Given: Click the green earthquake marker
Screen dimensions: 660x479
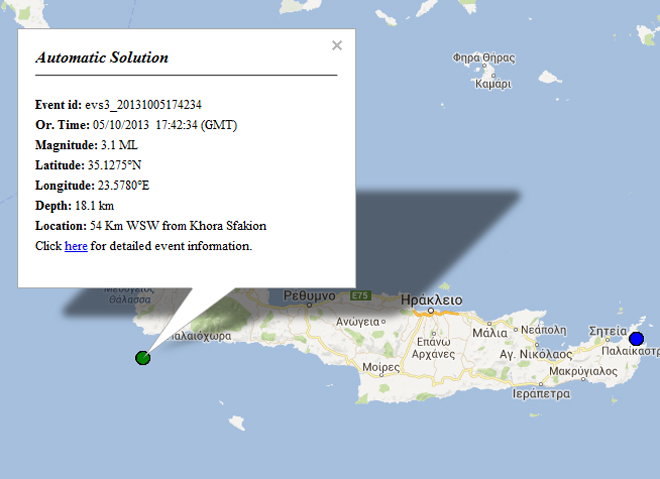Looking at the screenshot, I should 143,357.
